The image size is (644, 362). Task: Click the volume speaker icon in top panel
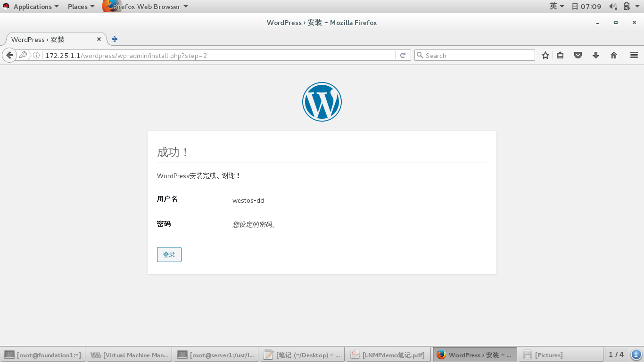pyautogui.click(x=613, y=6)
